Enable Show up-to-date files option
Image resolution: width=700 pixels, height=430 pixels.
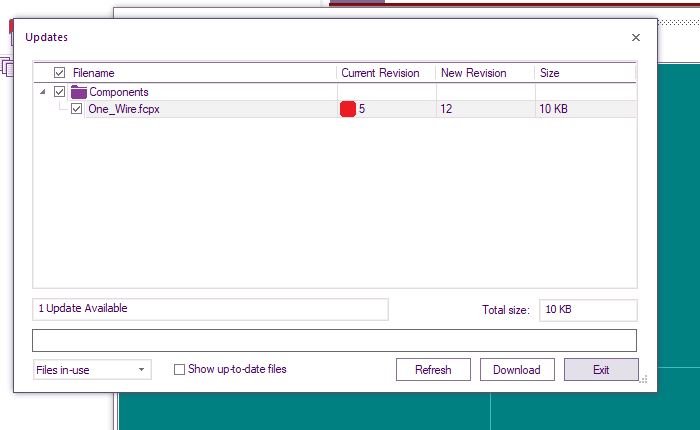coord(180,370)
